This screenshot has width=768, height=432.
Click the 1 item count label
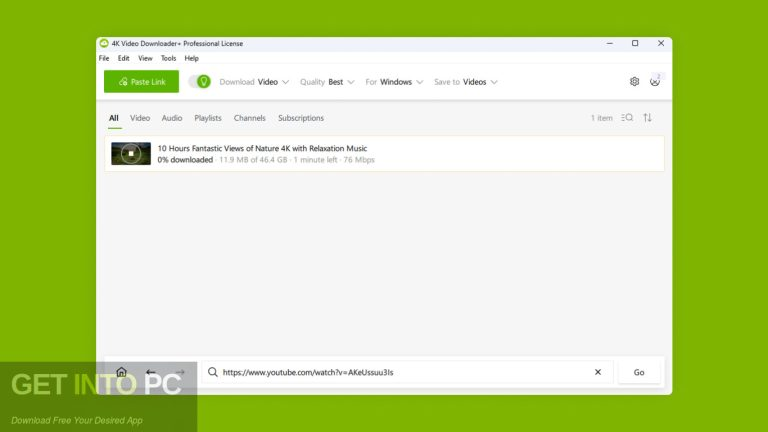pos(601,118)
